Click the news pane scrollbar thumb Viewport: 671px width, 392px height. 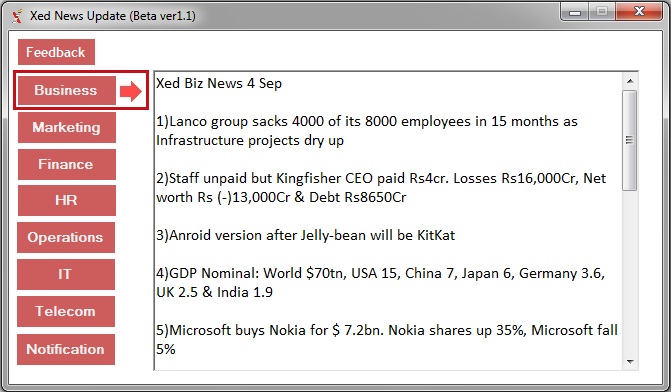(629, 140)
